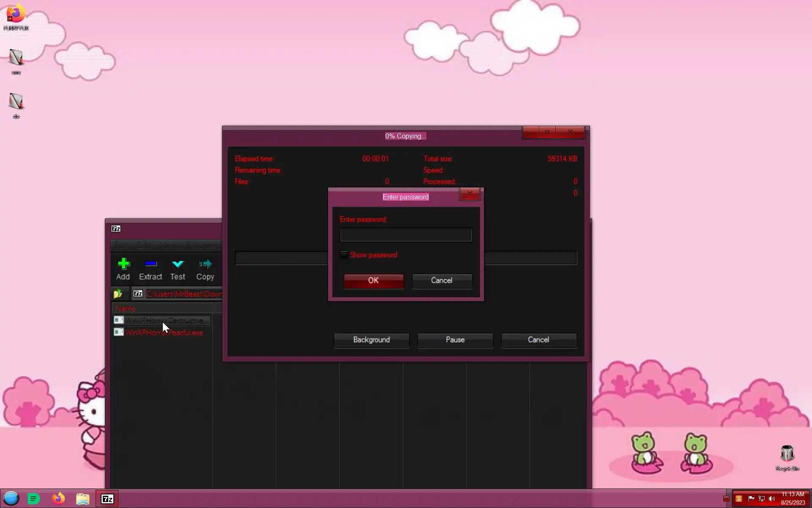812x508 pixels.
Task: Open the Edit menu in 7-Zip
Action: point(144,245)
